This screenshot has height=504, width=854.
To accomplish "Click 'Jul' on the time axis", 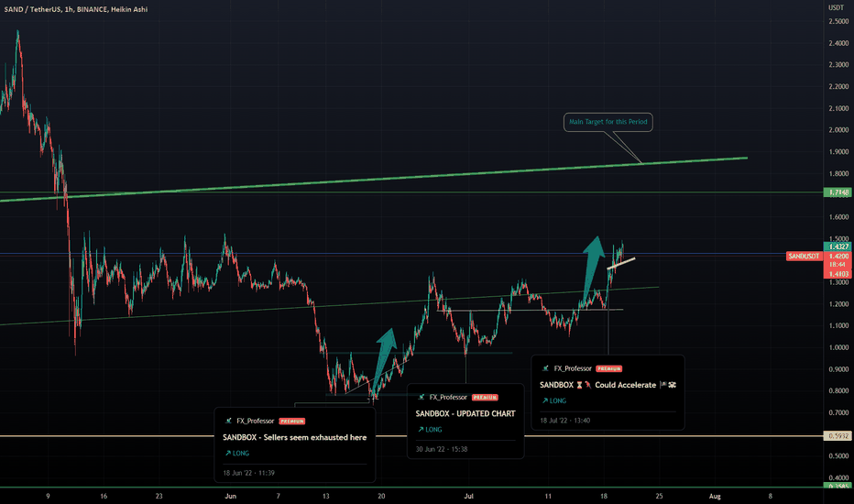I will [x=468, y=497].
